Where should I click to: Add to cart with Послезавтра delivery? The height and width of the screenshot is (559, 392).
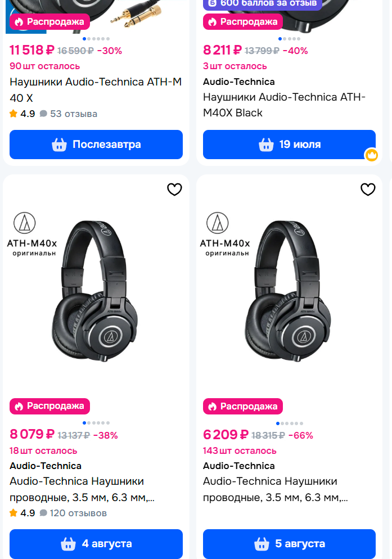click(x=96, y=145)
